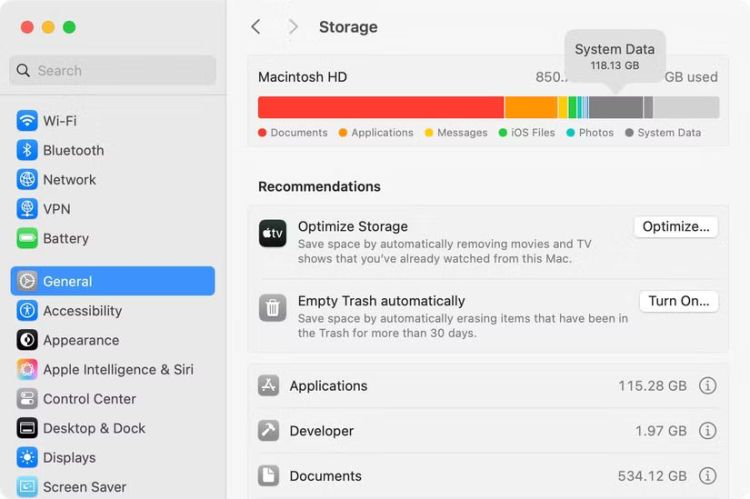
Task: Show info for Applications storage
Action: 708,386
